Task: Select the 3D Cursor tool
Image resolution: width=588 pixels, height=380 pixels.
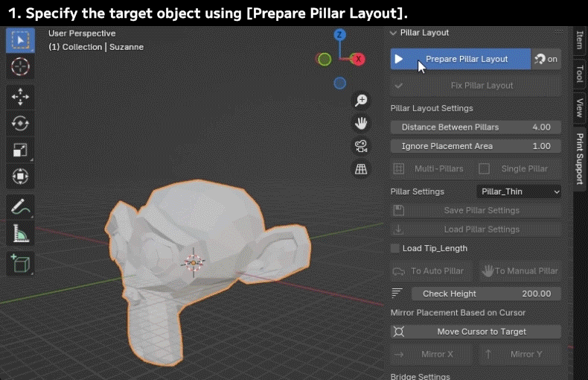Action: click(20, 67)
